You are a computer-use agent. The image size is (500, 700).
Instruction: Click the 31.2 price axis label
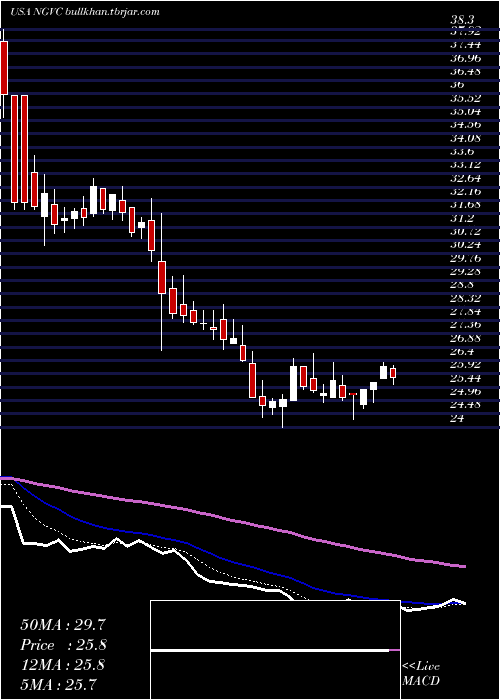pos(462,218)
